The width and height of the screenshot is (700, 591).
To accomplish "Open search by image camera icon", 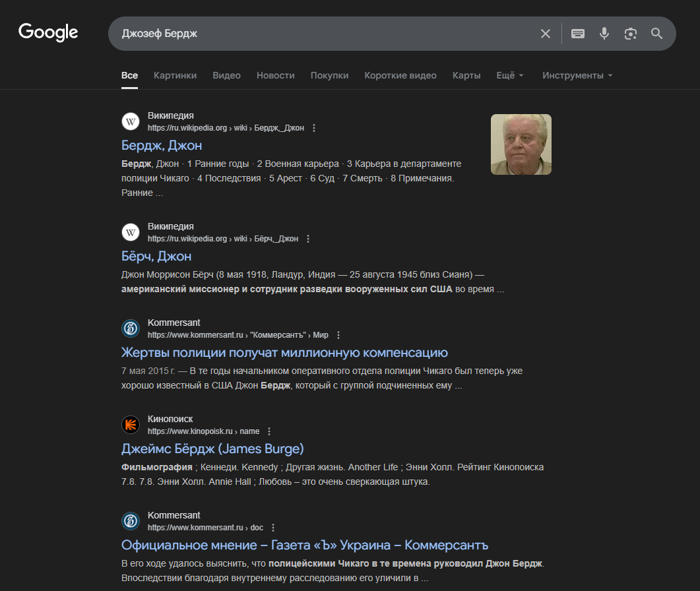I will tap(631, 34).
